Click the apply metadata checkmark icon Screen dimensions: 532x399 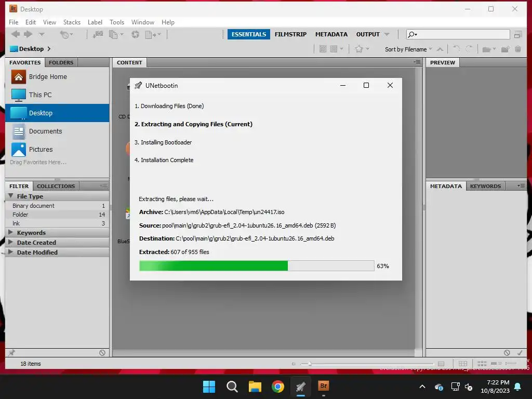[520, 353]
